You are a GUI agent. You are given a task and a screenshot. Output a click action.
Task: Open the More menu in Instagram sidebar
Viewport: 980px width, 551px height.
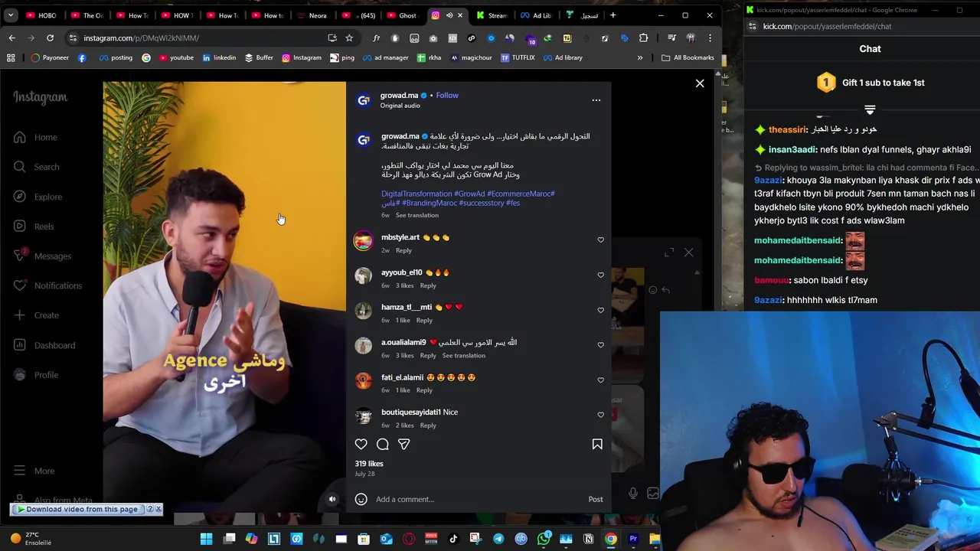pos(34,471)
